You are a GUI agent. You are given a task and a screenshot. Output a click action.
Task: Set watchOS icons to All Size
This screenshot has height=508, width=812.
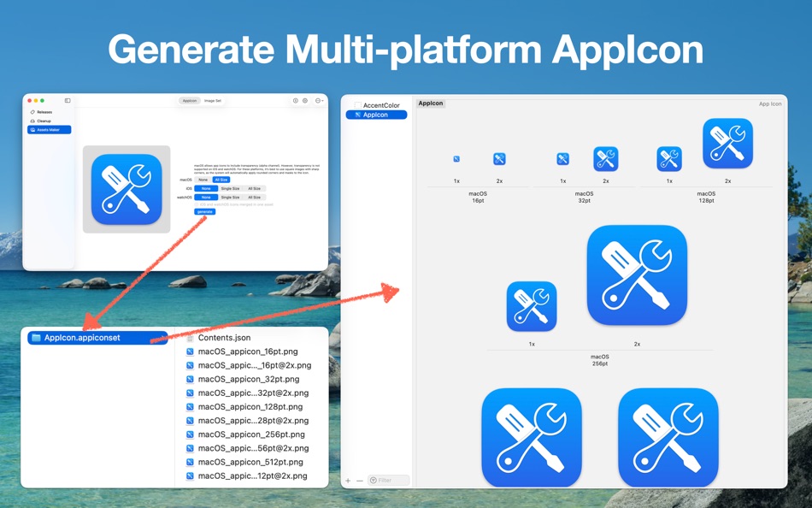pos(255,198)
